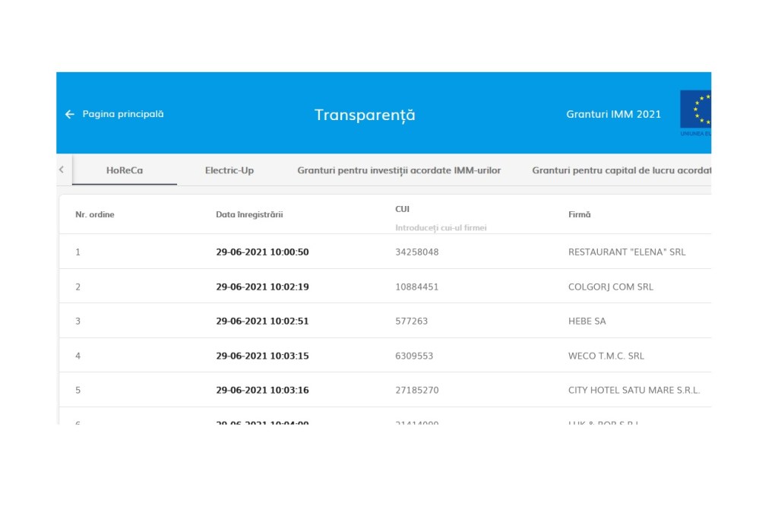Click CUI value 10884451
The height and width of the screenshot is (532, 778).
(x=417, y=287)
